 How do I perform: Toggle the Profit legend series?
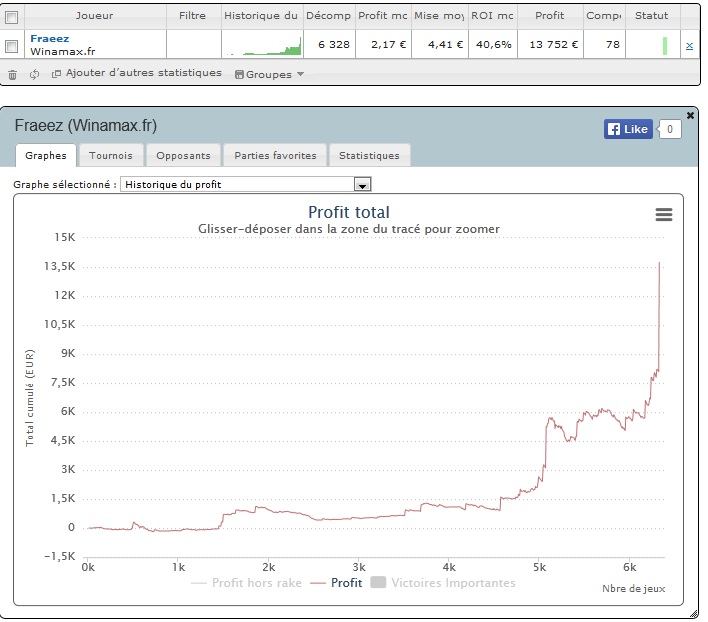pyautogui.click(x=336, y=583)
